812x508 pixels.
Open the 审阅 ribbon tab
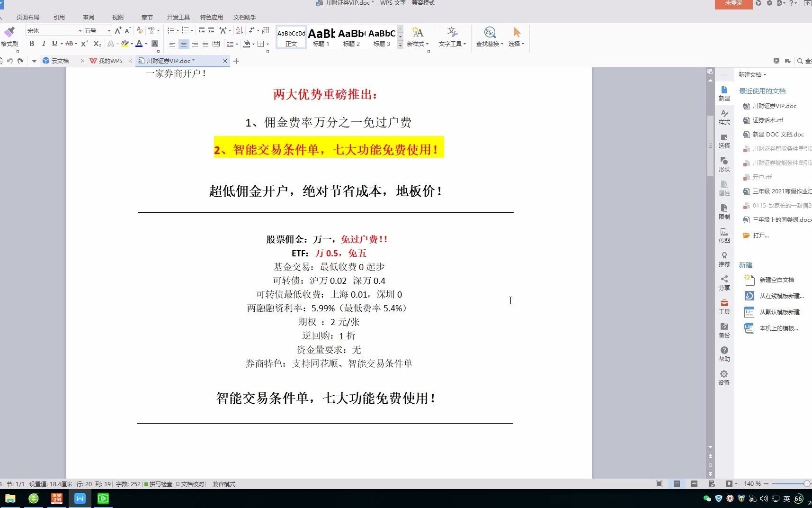click(x=89, y=17)
